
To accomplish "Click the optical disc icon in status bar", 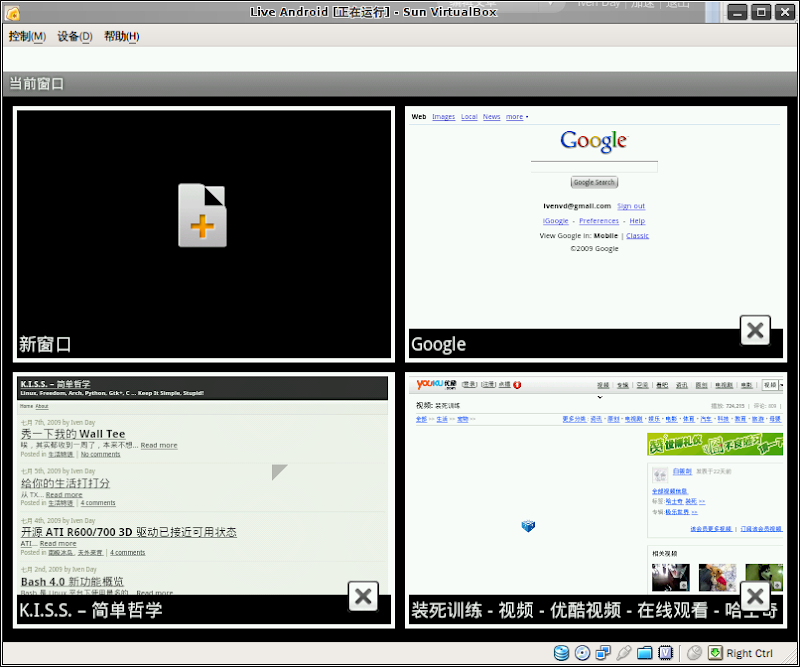I will pyautogui.click(x=582, y=653).
